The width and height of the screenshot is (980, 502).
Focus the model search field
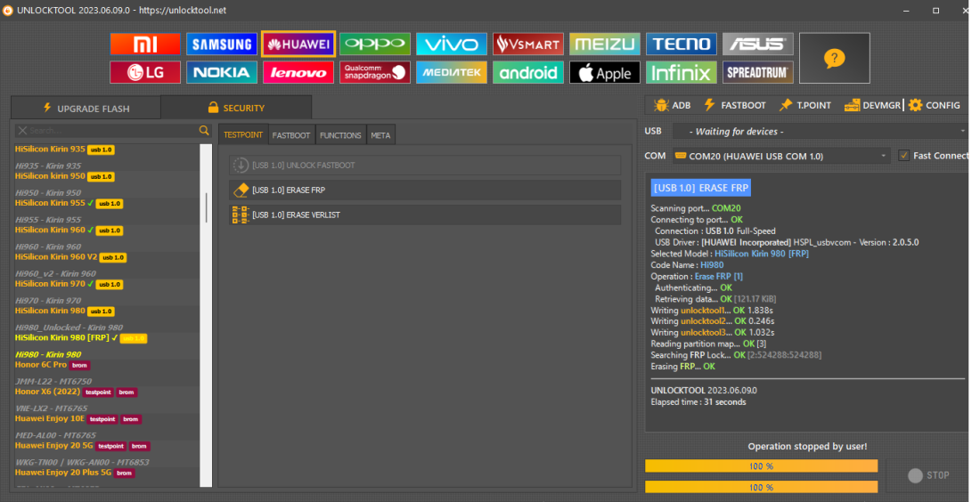112,131
